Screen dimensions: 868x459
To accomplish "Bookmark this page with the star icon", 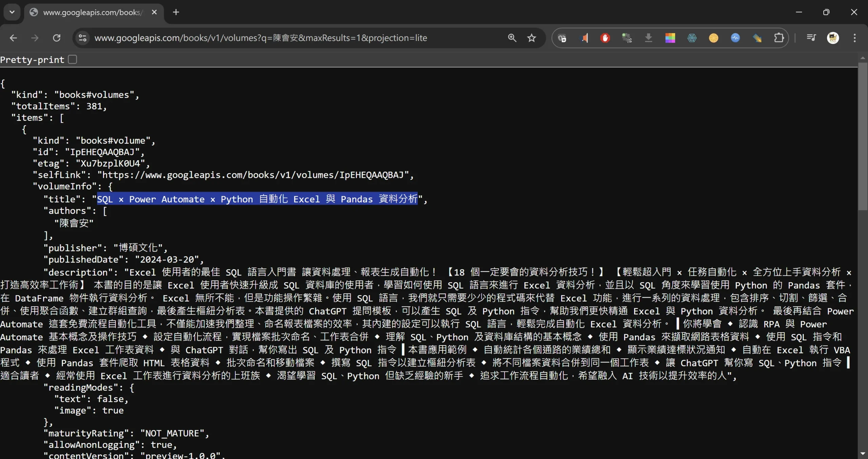I will pos(532,38).
